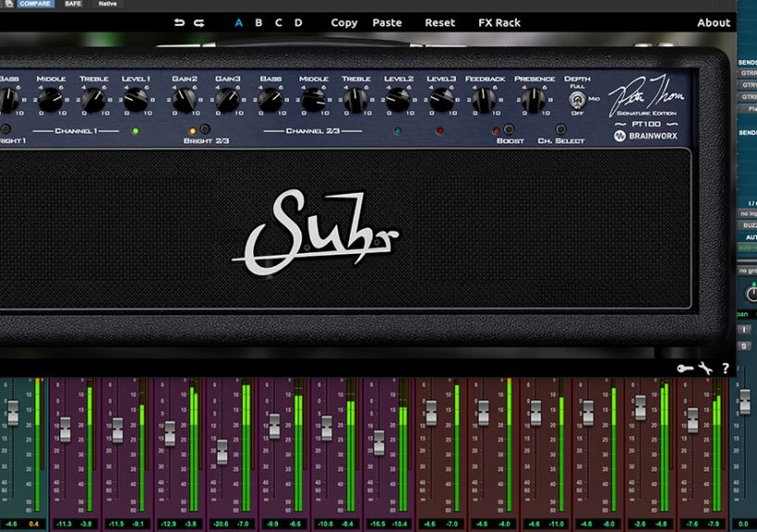Click the Native label button

point(107,4)
